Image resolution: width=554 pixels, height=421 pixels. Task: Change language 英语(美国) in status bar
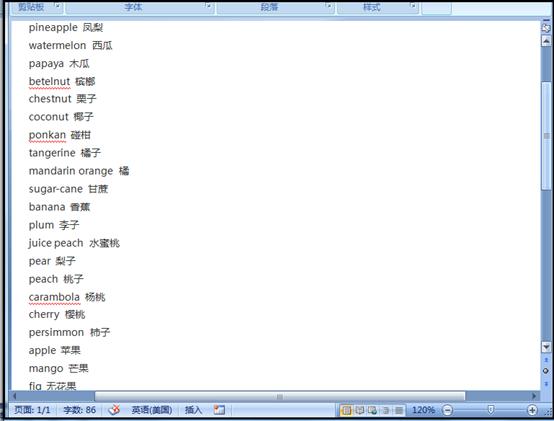click(x=152, y=410)
